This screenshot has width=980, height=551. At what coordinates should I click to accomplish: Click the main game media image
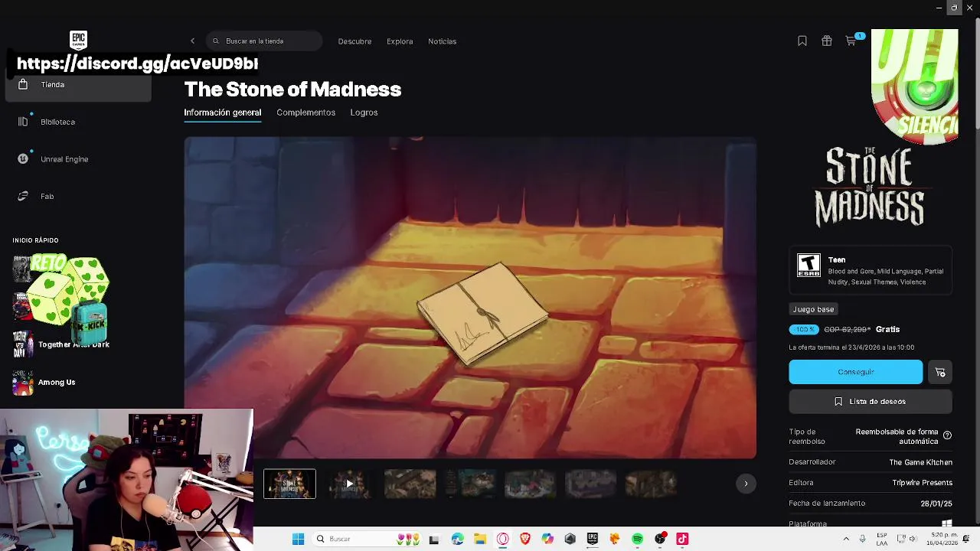[x=470, y=298]
